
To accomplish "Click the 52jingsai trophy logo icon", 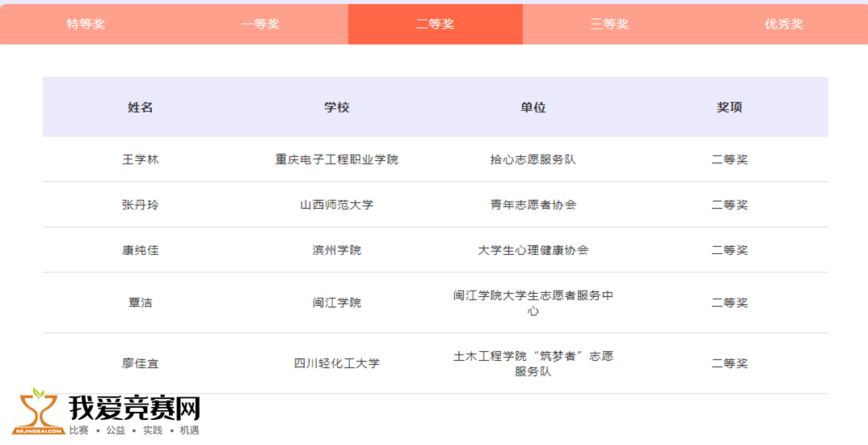I will 38,411.
